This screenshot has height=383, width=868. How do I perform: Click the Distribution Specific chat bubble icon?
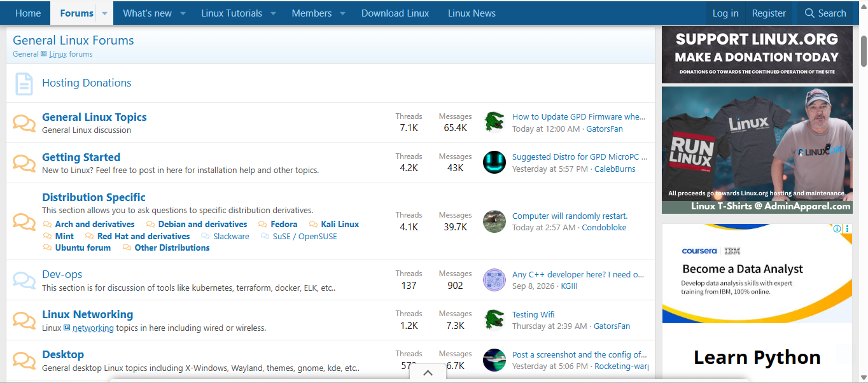coord(24,221)
